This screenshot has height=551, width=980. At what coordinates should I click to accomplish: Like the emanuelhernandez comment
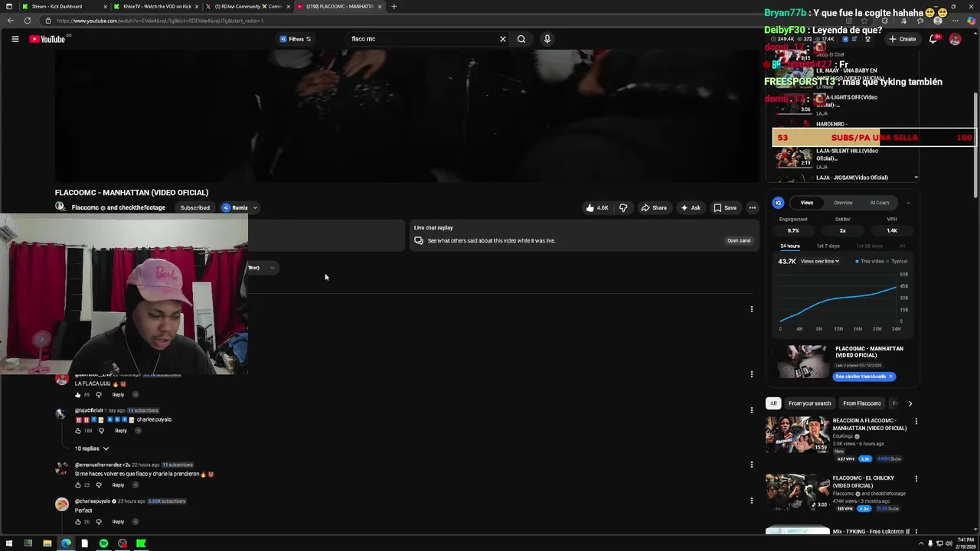(x=77, y=485)
